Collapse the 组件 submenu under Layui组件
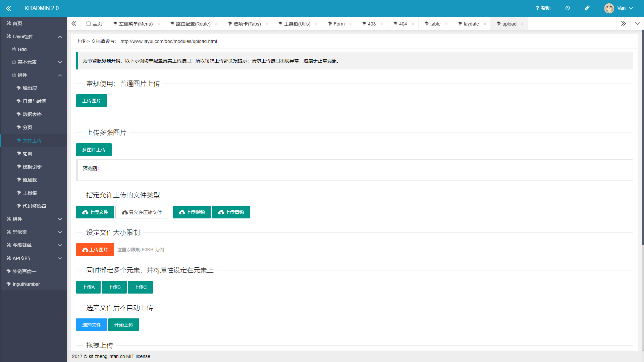Image resolution: width=644 pixels, height=362 pixels. pos(34,75)
